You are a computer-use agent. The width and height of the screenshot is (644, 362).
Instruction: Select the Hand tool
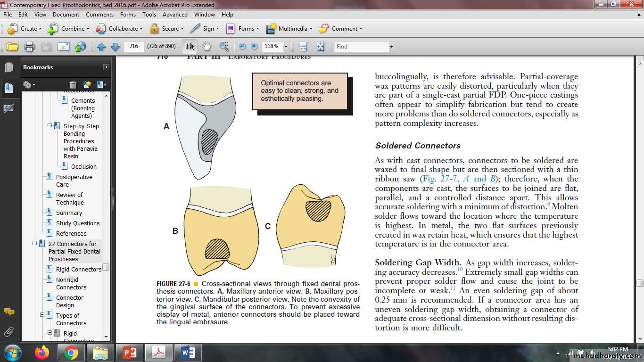[206, 46]
